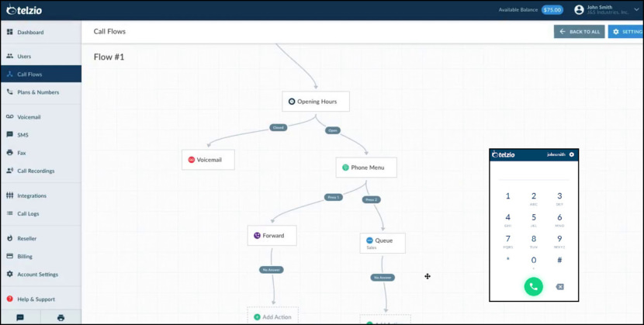The image size is (644, 325).
Task: Click the Press 1 branch label
Action: click(x=333, y=197)
